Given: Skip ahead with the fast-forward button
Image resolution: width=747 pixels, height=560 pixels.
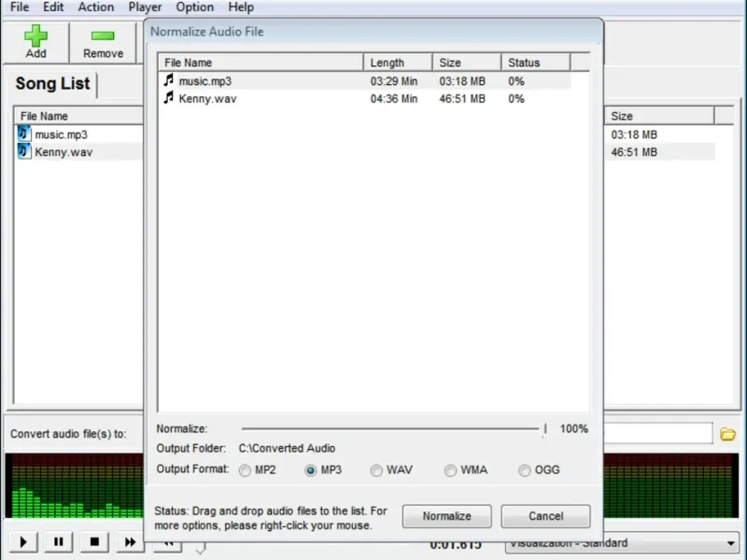Looking at the screenshot, I should coord(130,542).
